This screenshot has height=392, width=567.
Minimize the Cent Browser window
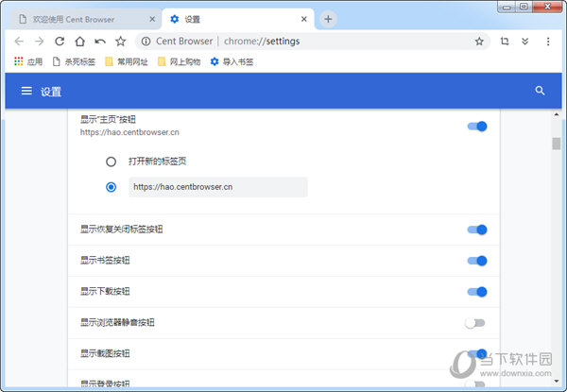[507, 7]
